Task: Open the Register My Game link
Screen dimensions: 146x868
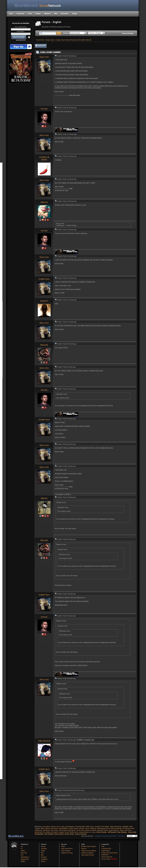Action: coord(67,853)
